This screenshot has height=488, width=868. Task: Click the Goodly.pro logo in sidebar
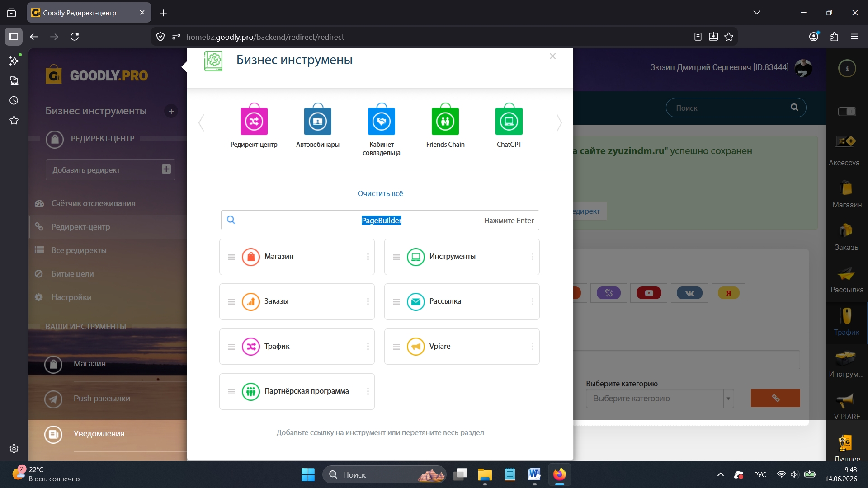[x=97, y=75]
